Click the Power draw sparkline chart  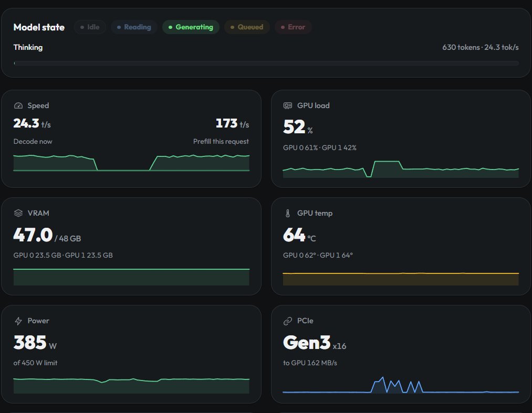[x=131, y=386]
